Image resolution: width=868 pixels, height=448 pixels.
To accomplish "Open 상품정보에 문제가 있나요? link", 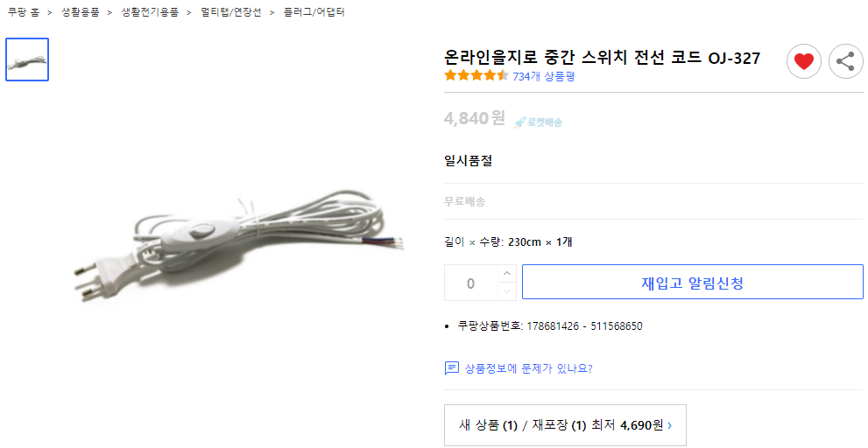I will [x=528, y=368].
